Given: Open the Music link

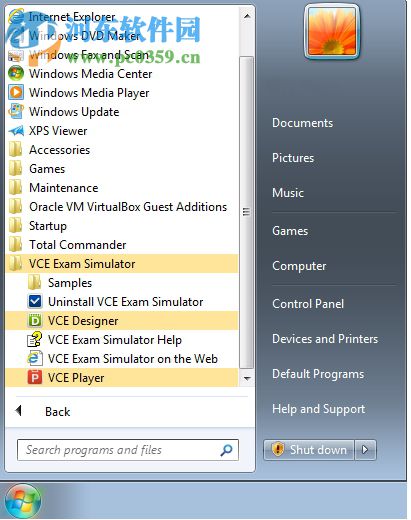Looking at the screenshot, I should point(288,193).
